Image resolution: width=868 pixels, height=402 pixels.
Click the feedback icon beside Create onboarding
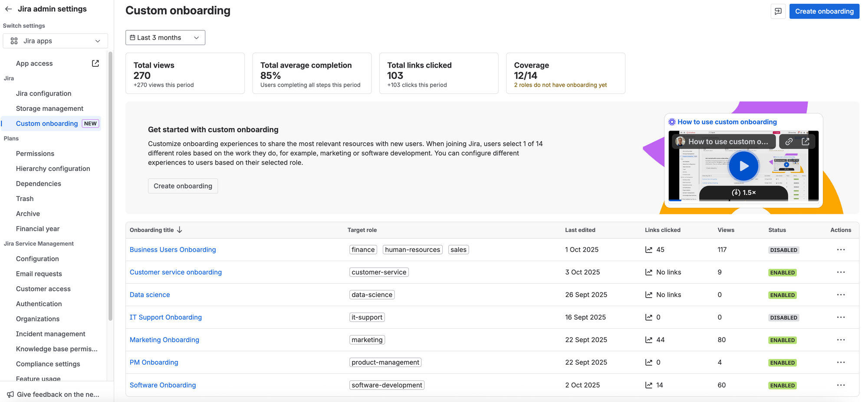(x=778, y=11)
